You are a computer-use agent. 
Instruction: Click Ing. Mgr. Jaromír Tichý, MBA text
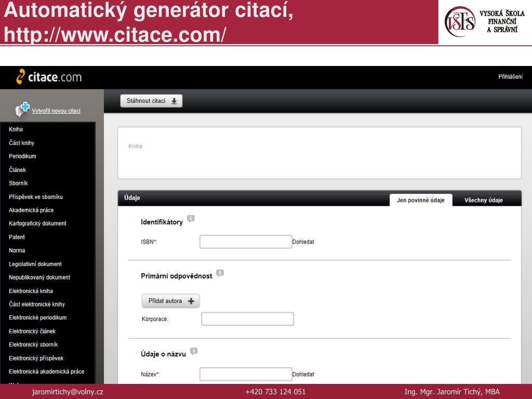[x=452, y=392]
